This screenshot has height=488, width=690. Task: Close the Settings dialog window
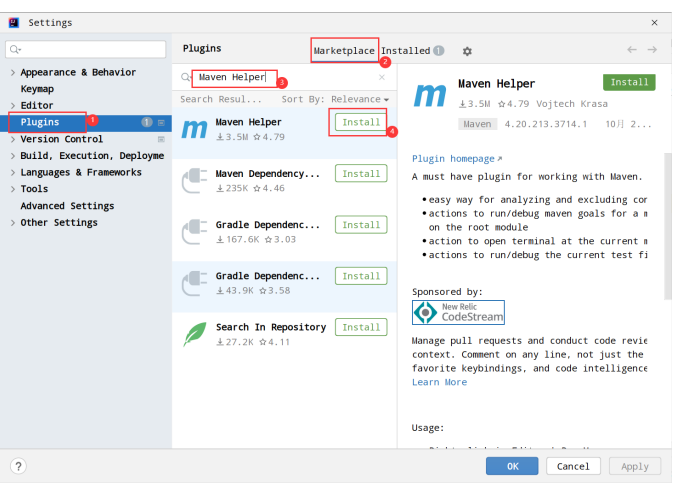pyautogui.click(x=654, y=23)
